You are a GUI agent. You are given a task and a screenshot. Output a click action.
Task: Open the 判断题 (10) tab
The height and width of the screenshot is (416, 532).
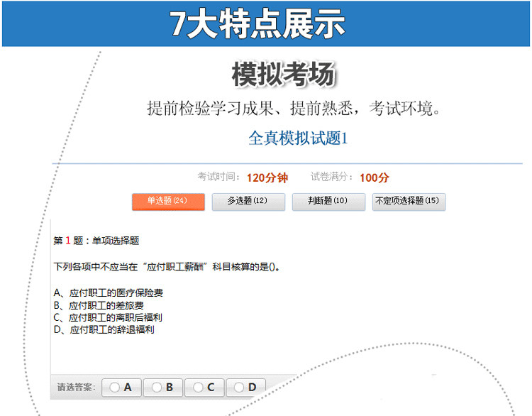pos(328,202)
